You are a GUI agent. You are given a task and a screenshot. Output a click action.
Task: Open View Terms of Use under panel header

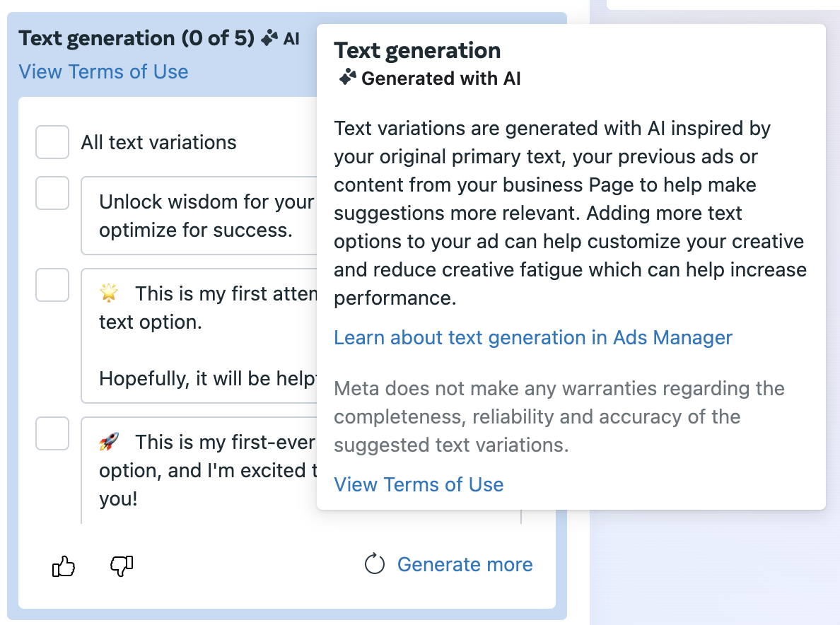point(103,72)
